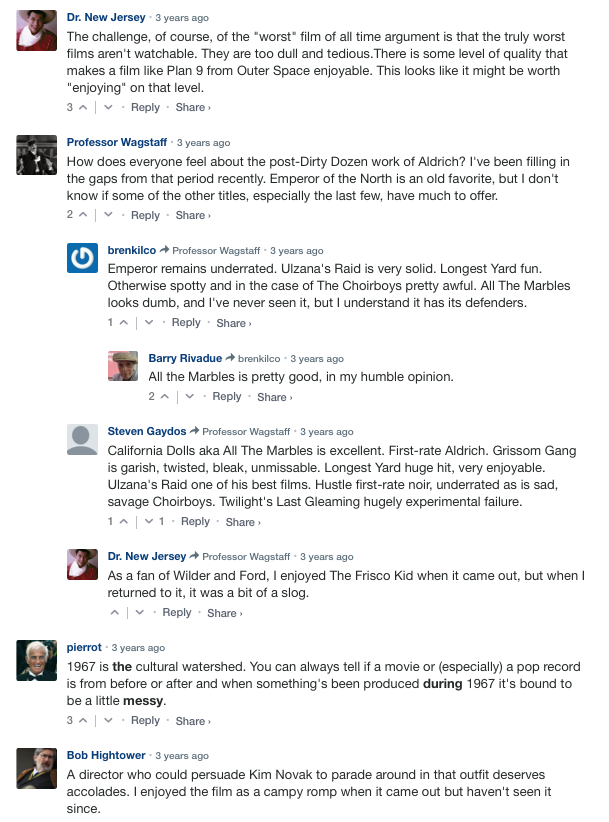Upvote pierrot's 1967 comment
This screenshot has width=609, height=822.
82,721
